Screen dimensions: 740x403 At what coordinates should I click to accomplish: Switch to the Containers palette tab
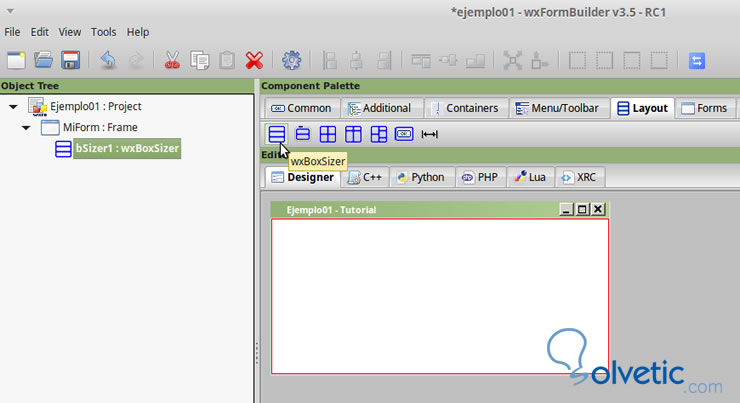click(466, 108)
